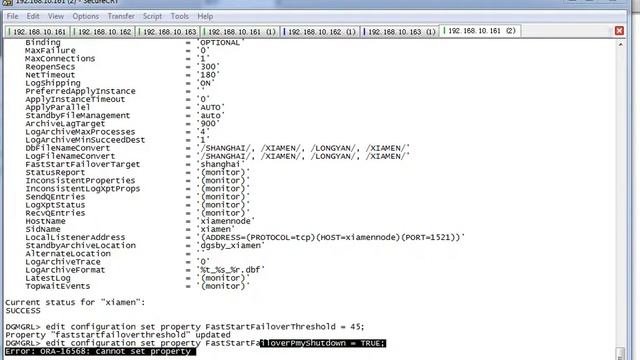The image size is (640, 360).
Task: Click the 'Current status for "xiamen":' line
Action: (75, 302)
